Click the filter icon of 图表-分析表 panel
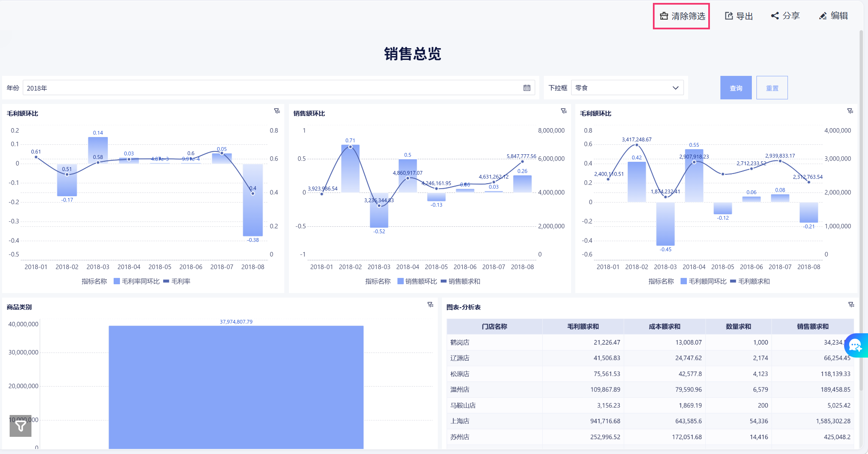 (851, 305)
